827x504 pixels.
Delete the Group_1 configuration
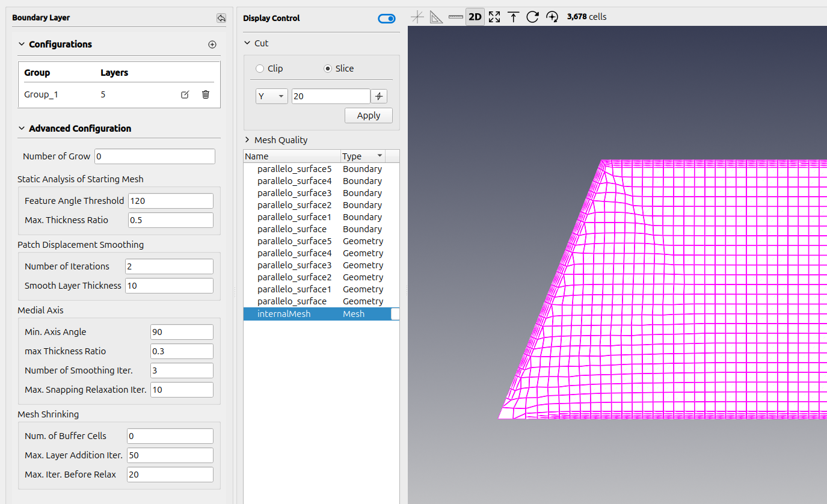coord(206,94)
